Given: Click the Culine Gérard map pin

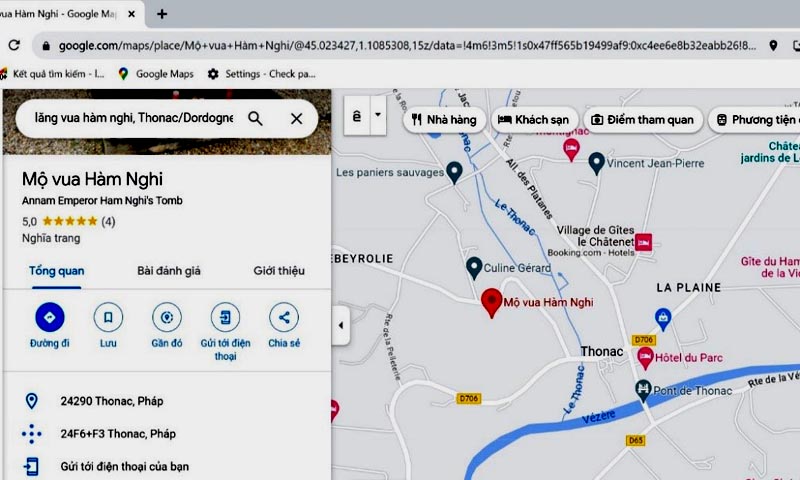Looking at the screenshot, I should [x=474, y=267].
